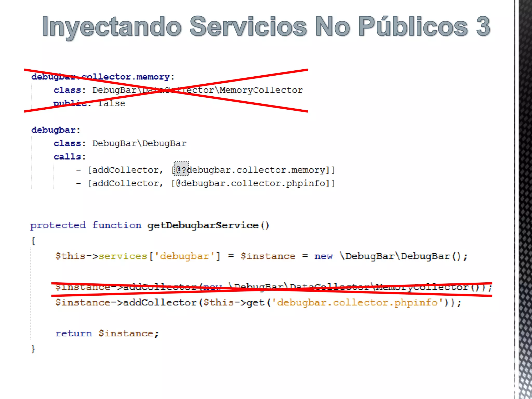Click the 'protected' keyword
Screen dimensions: 532x399
(x=58, y=225)
